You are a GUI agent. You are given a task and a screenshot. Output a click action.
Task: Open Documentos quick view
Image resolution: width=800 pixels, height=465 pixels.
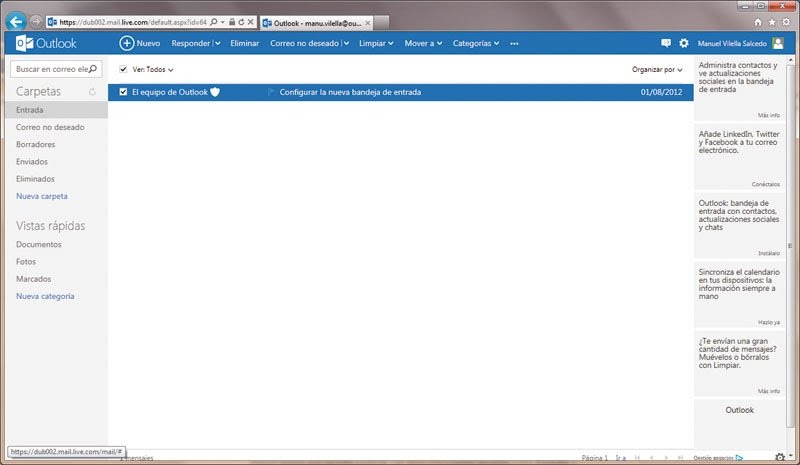point(39,244)
